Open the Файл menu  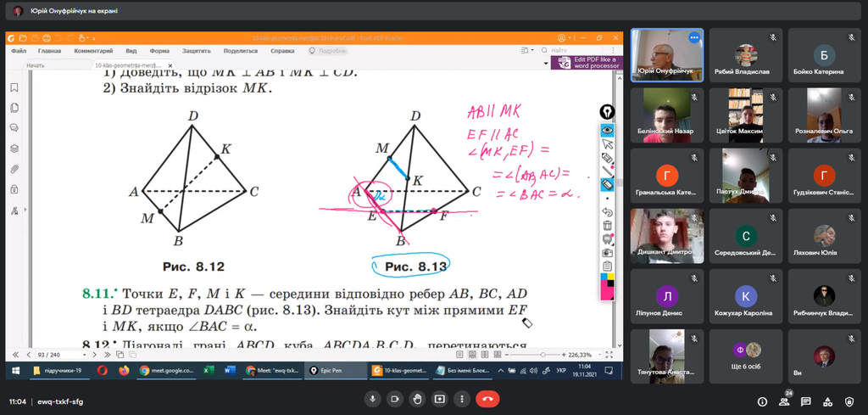(x=19, y=51)
